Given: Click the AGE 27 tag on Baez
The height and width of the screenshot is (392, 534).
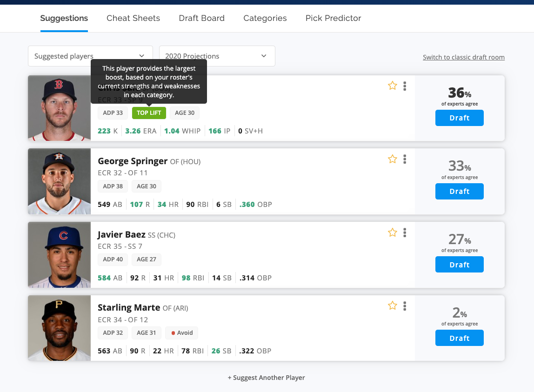Looking at the screenshot, I should pyautogui.click(x=147, y=259).
